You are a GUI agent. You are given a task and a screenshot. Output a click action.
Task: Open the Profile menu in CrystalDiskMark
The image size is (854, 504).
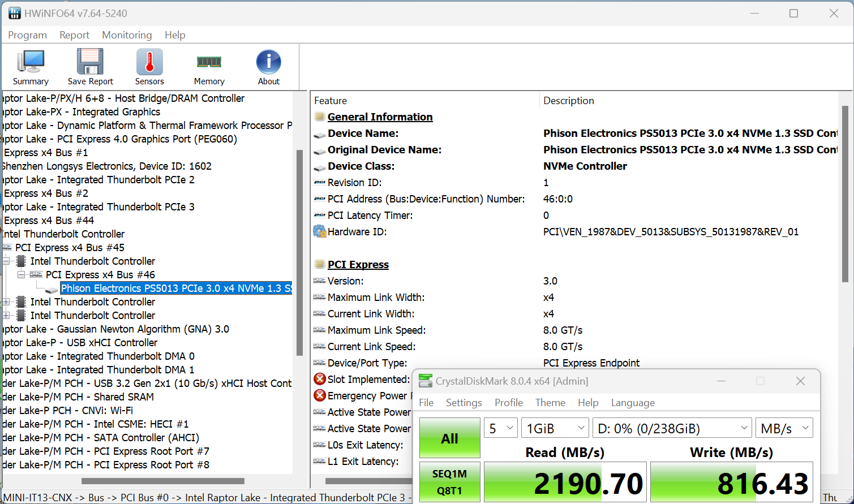tap(509, 403)
